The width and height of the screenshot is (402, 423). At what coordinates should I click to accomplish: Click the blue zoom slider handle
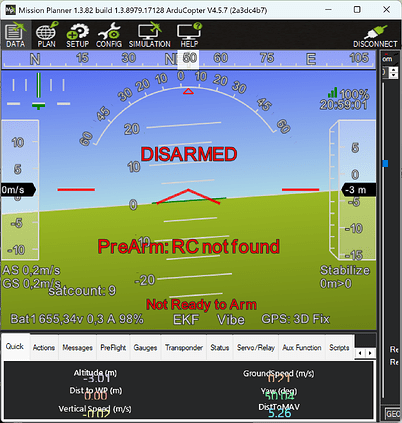click(385, 164)
